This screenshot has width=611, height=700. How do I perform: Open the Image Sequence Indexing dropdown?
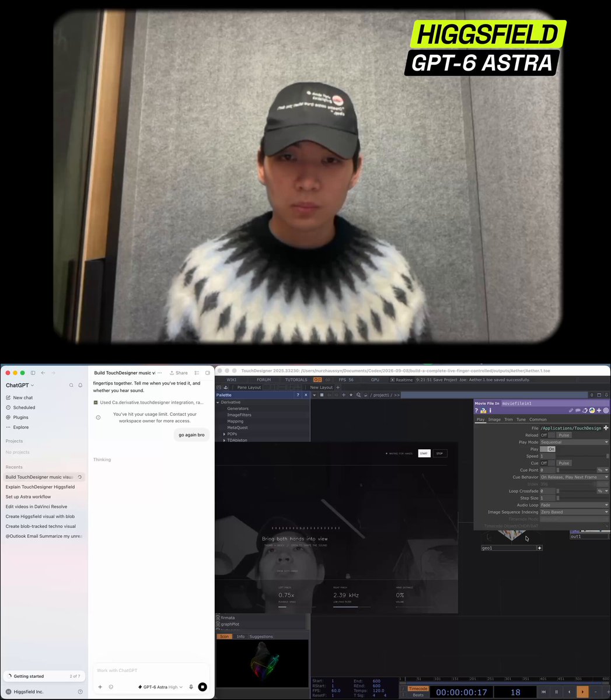[574, 512]
